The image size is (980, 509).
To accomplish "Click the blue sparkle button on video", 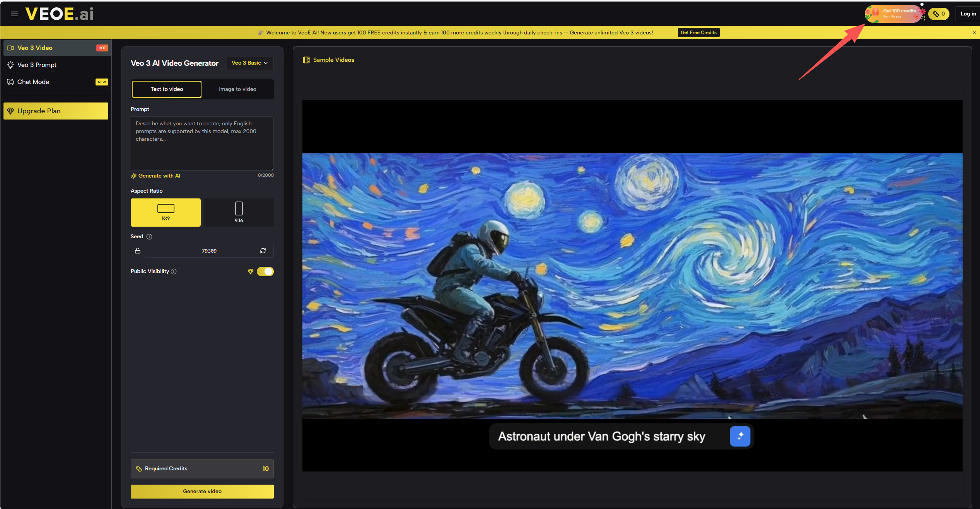I will [x=739, y=436].
